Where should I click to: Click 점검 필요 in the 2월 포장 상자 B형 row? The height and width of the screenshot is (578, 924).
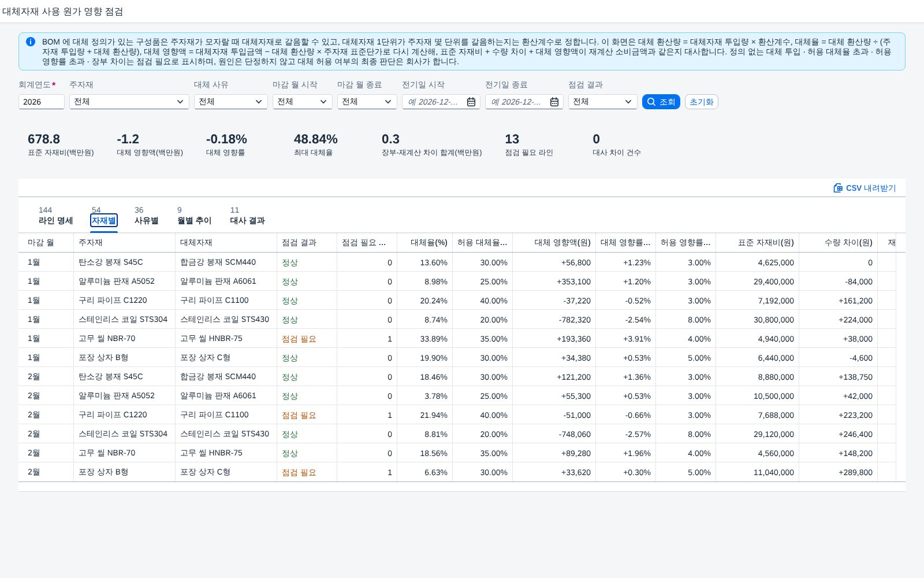(299, 472)
